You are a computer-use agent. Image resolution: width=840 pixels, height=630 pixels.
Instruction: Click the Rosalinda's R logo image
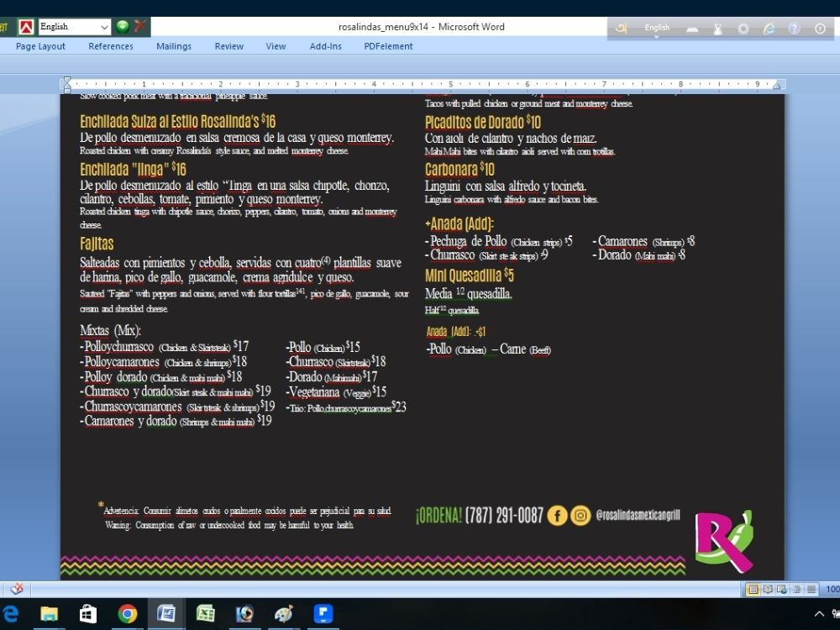pos(724,541)
